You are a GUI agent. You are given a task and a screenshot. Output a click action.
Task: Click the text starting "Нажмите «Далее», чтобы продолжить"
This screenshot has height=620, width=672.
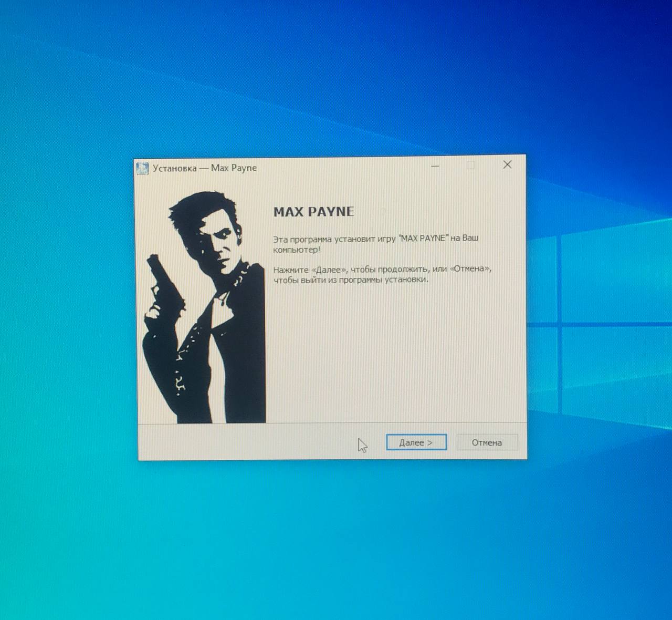pos(382,274)
